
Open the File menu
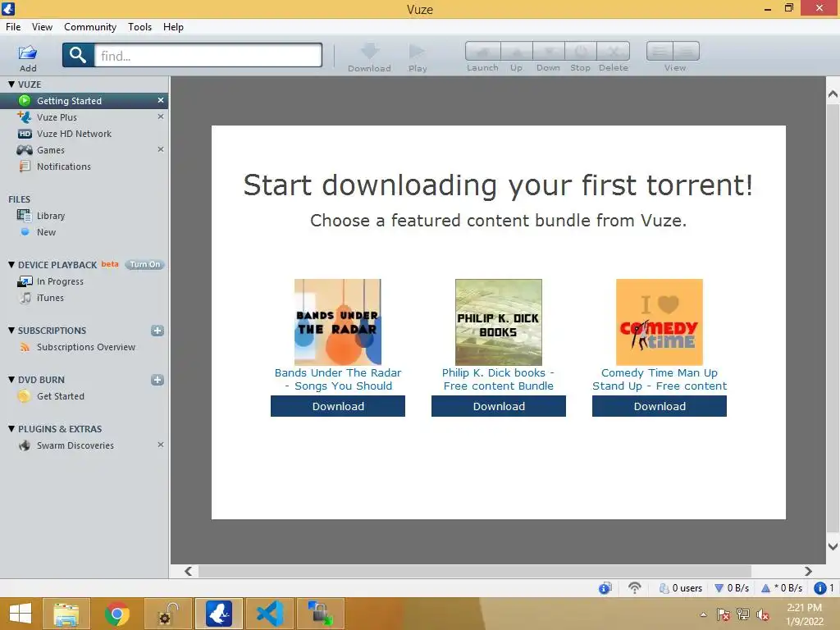(x=13, y=27)
